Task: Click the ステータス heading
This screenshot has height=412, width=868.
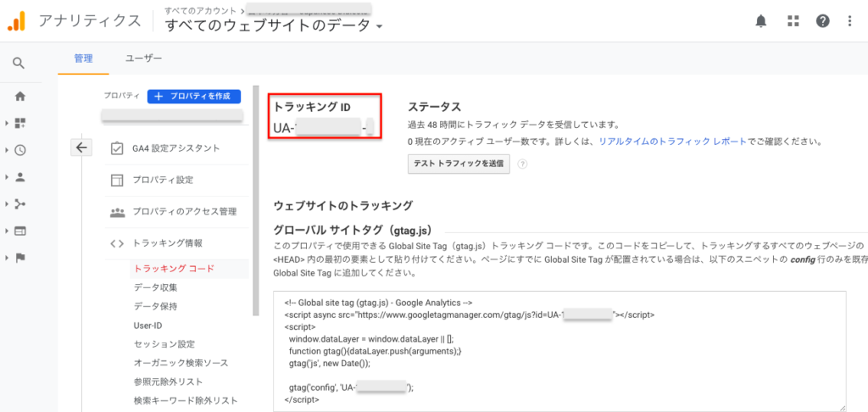Action: click(435, 107)
